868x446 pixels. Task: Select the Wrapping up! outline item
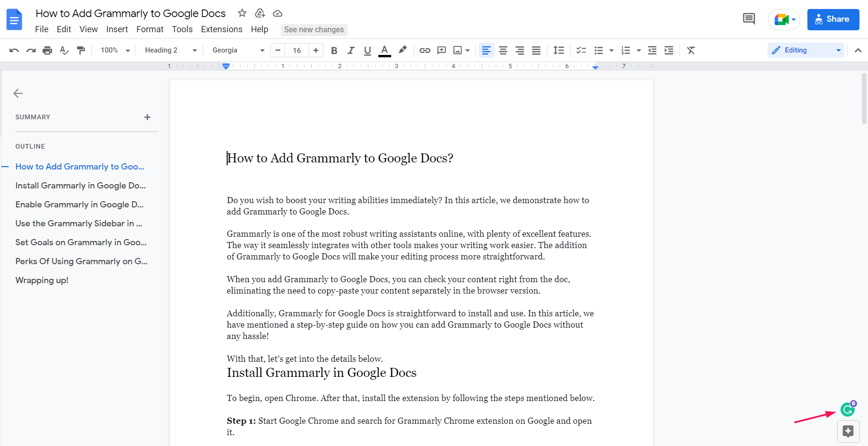42,280
